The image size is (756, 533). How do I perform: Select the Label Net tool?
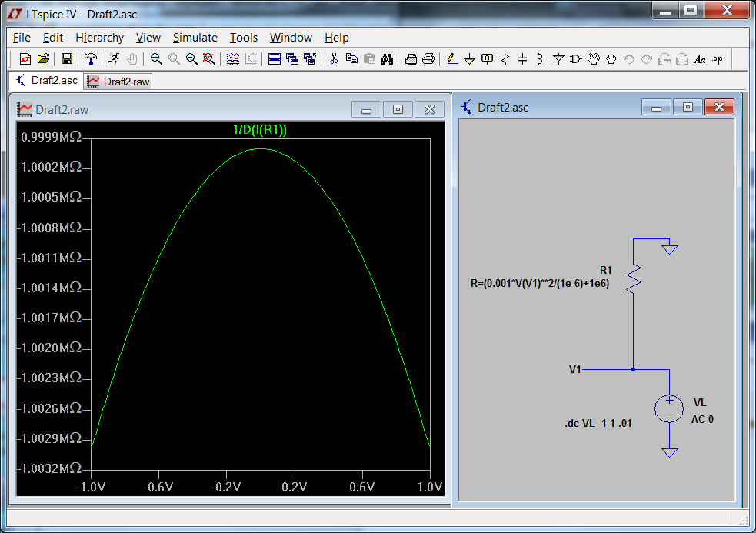coord(488,59)
